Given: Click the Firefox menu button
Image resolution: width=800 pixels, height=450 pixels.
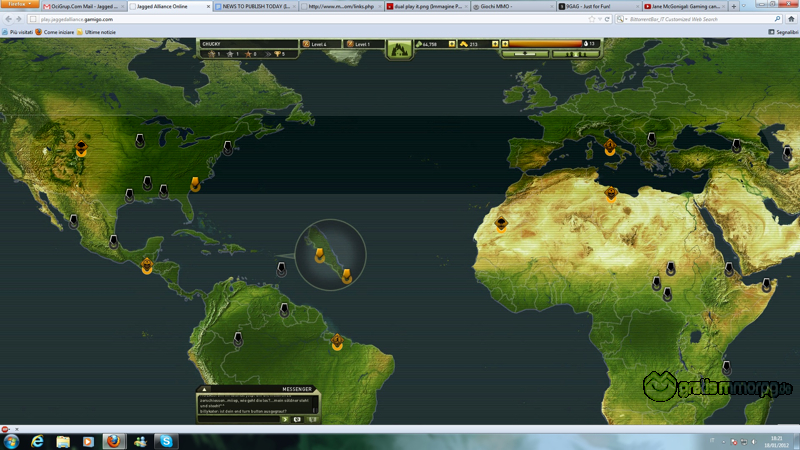Looking at the screenshot, I should [x=17, y=5].
